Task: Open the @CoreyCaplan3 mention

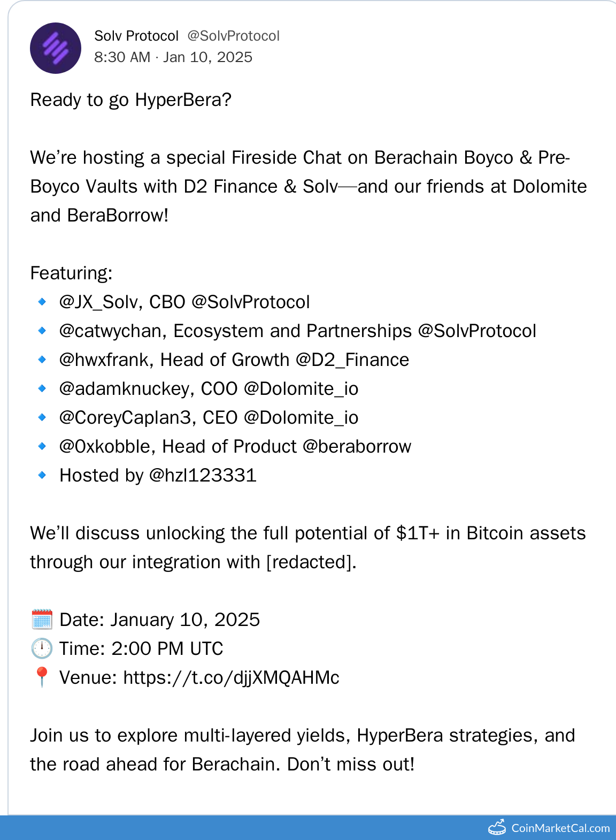Action: pos(125,418)
